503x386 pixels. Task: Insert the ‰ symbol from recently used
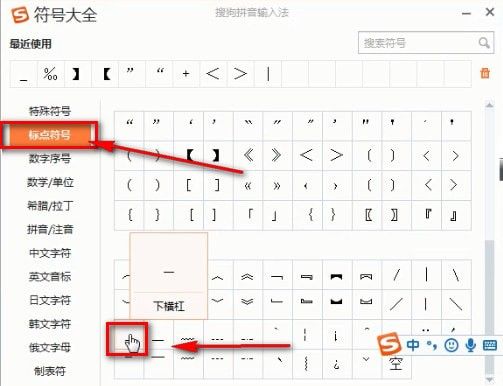[51, 74]
